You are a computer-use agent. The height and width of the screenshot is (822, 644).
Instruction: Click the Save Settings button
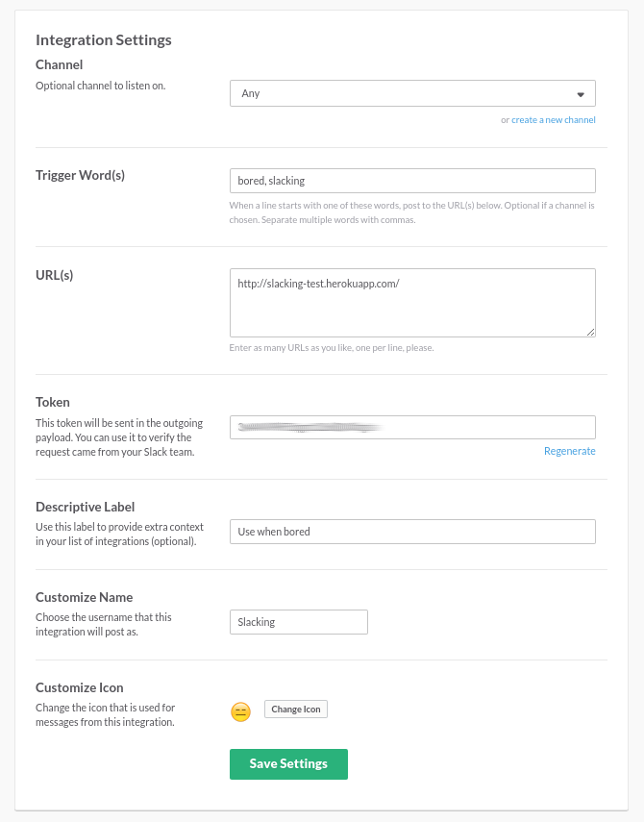(288, 763)
